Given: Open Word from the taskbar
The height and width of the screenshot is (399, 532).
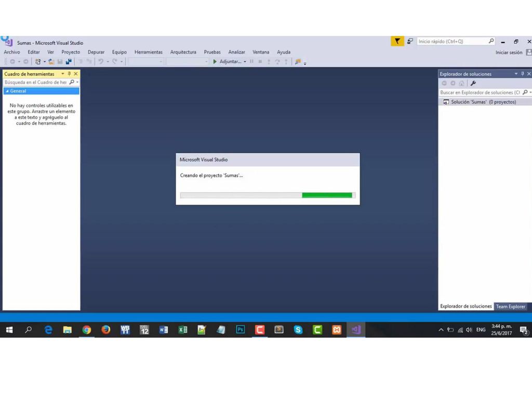Looking at the screenshot, I should [164, 329].
